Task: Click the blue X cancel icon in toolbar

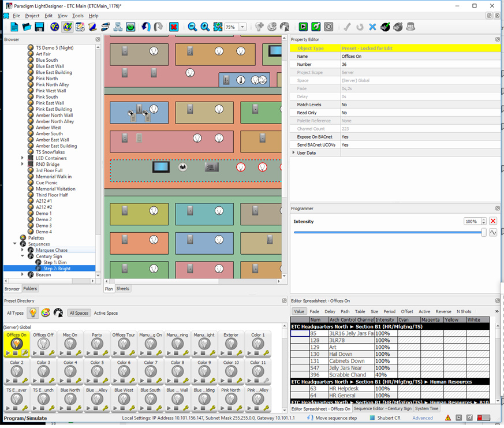Action: point(372,27)
